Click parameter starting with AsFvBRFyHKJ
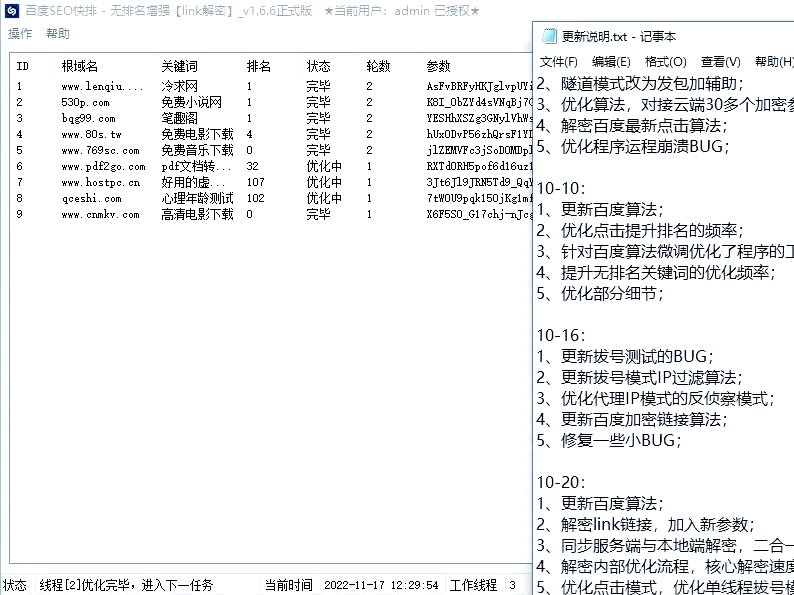This screenshot has width=794, height=595. (479, 87)
